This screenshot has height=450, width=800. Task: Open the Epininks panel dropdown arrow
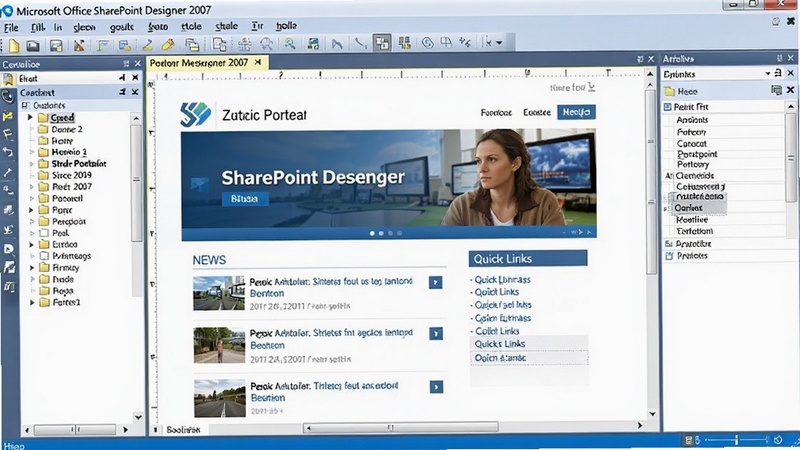[767, 73]
